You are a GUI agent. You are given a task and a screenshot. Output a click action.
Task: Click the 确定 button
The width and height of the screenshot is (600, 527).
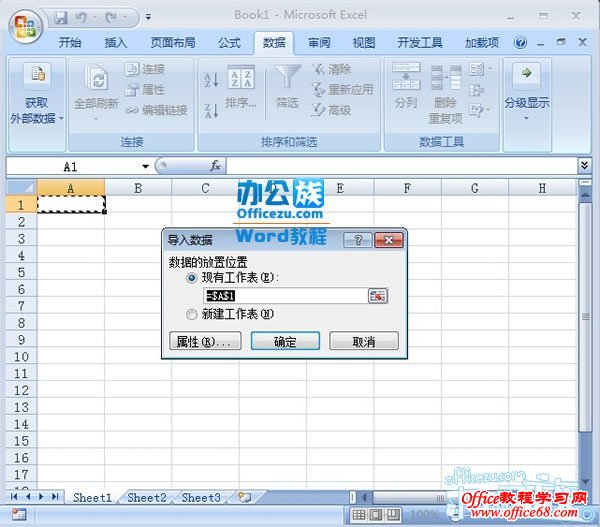(285, 341)
